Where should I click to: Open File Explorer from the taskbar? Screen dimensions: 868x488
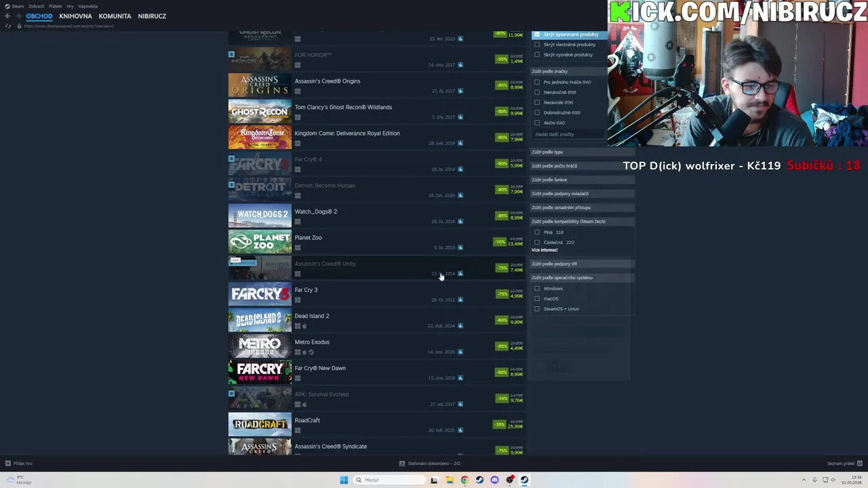(449, 480)
